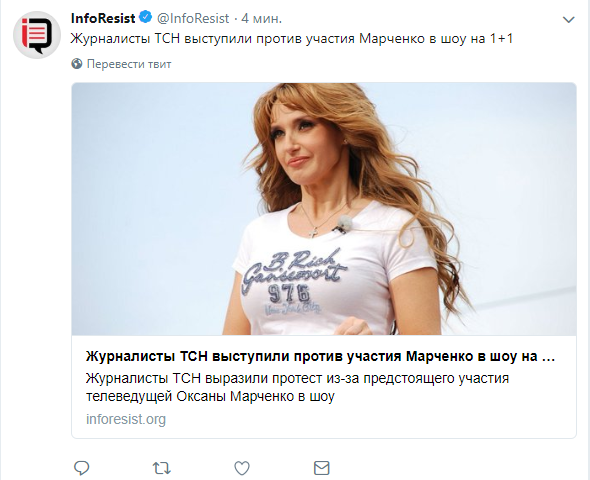Expand tweet options chevron menu
This screenshot has height=480, width=590.
tap(568, 19)
